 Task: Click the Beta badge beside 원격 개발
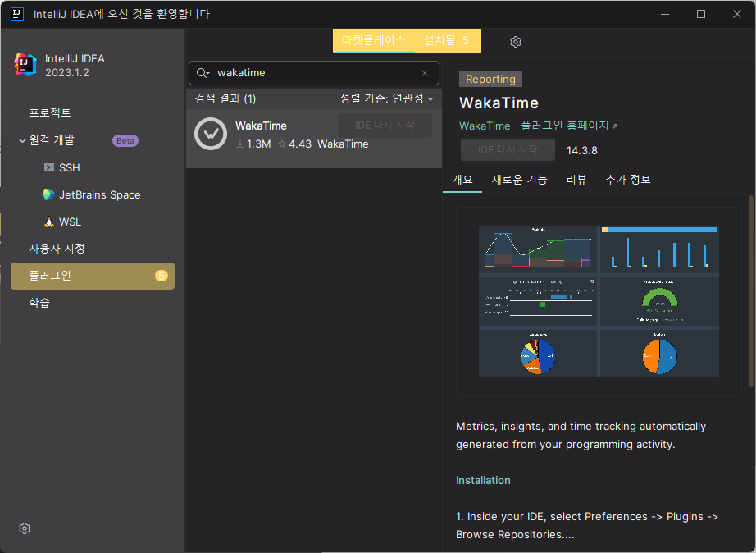[x=125, y=140]
